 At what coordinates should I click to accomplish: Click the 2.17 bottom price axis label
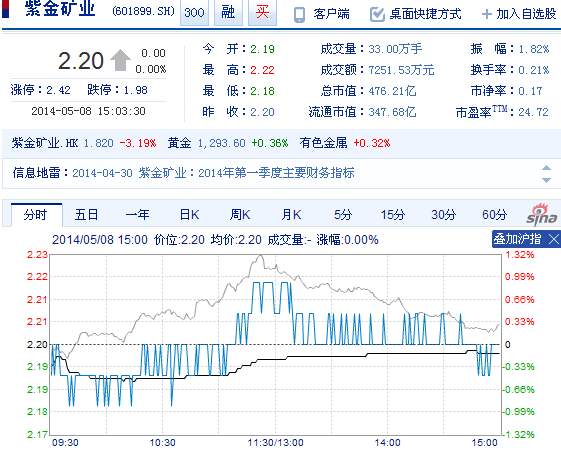[x=37, y=435]
